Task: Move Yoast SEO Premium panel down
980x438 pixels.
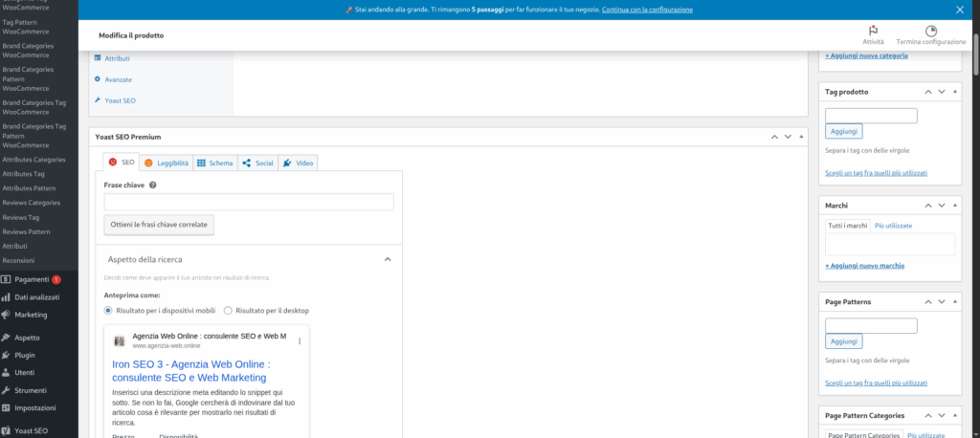Action: (788, 136)
